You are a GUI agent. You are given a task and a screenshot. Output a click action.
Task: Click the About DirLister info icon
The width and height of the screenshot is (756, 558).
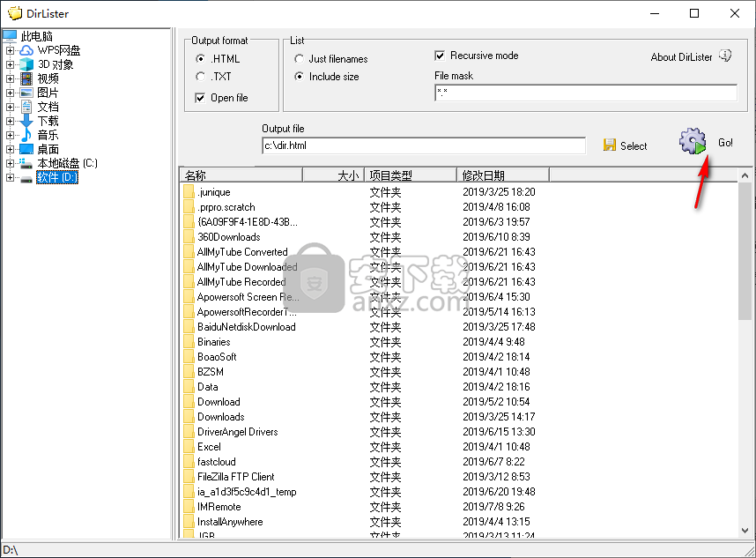[725, 56]
